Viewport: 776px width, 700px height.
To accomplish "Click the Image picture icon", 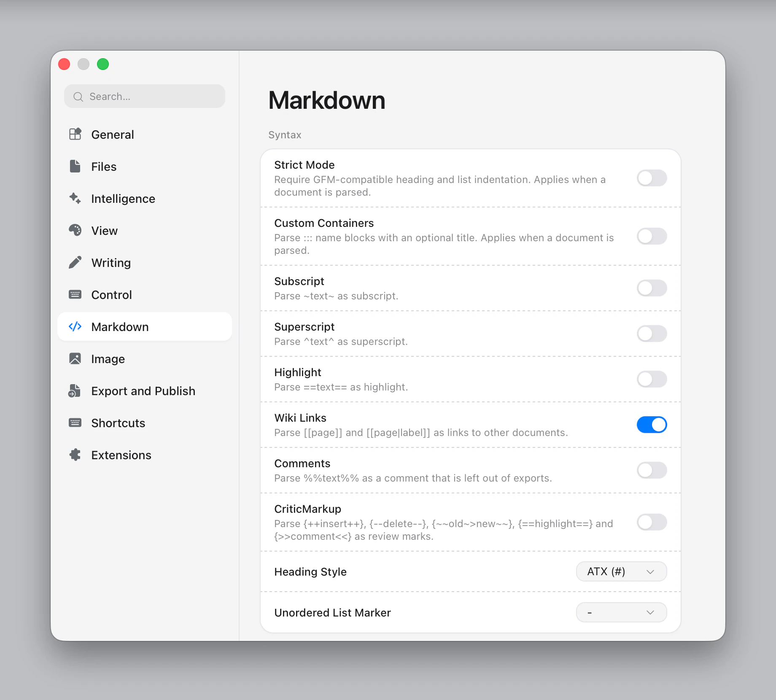I will (x=75, y=358).
